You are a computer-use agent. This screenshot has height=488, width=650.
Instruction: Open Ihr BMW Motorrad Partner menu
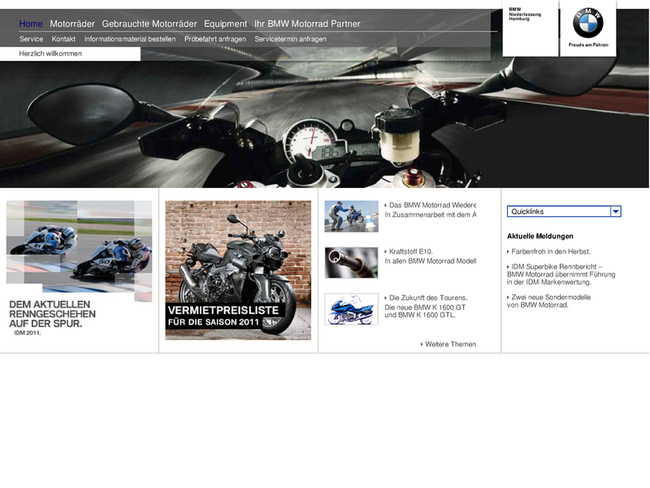click(307, 24)
